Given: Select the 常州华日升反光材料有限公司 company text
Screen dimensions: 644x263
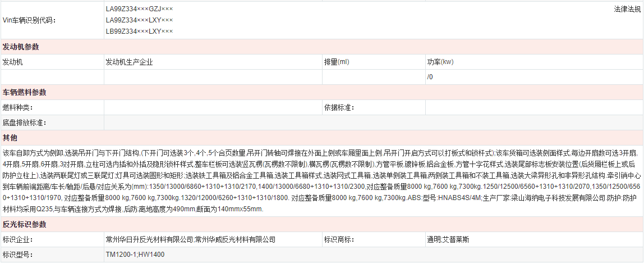Looking at the screenshot, I should (149, 239).
